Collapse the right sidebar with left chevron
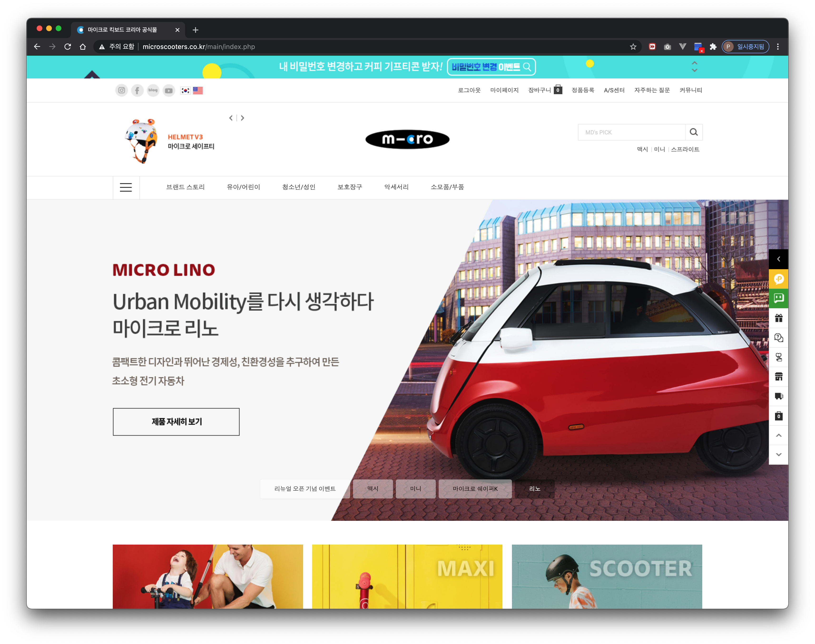815x644 pixels. pyautogui.click(x=778, y=259)
